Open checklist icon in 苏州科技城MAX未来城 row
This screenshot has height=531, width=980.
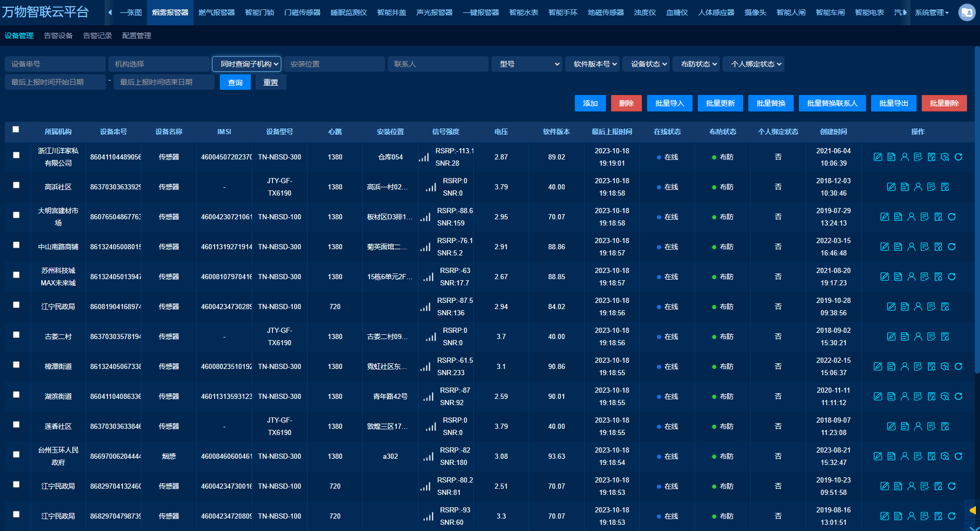(925, 277)
